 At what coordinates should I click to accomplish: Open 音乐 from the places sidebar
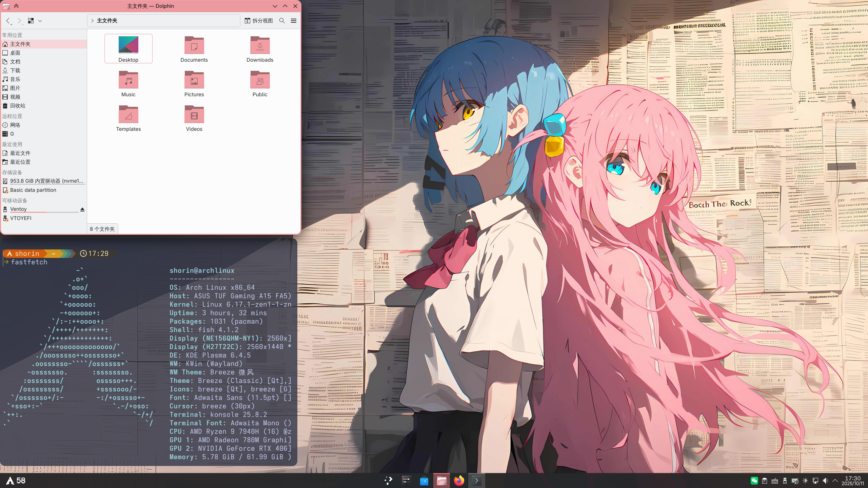click(44, 79)
